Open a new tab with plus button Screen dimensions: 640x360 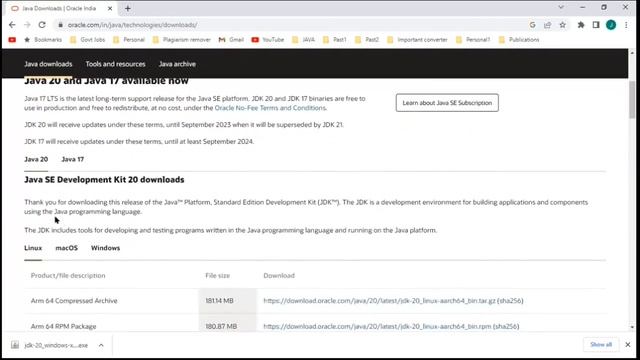[x=128, y=8]
